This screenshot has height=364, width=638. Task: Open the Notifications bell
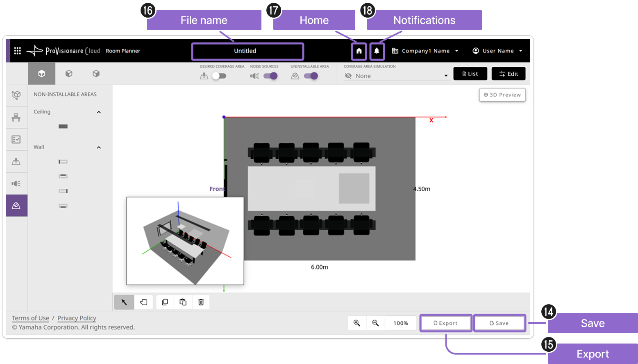coord(377,51)
